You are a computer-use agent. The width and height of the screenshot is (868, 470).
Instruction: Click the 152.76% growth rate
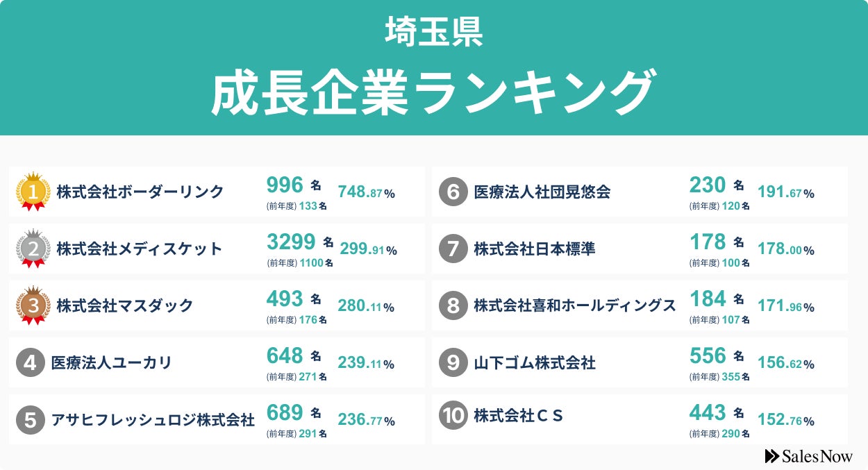[x=786, y=420]
